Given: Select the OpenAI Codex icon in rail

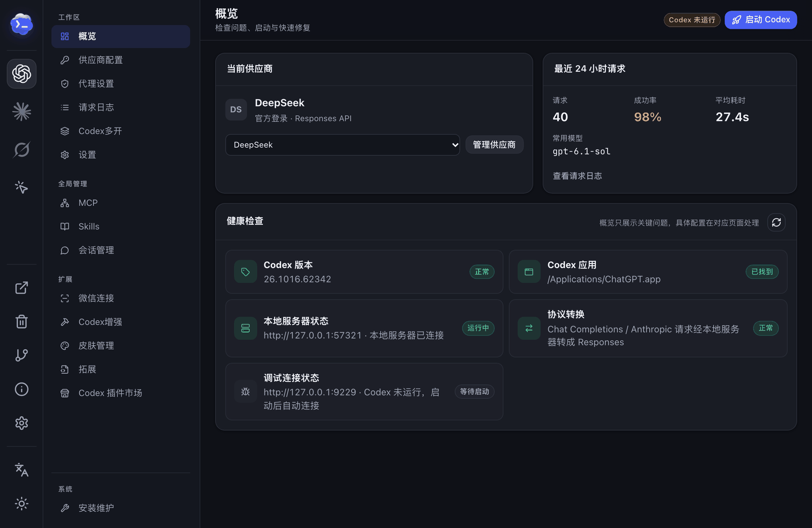Looking at the screenshot, I should click(x=21, y=74).
